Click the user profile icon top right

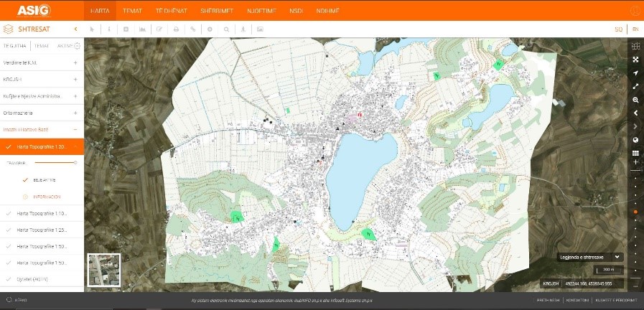[636, 11]
